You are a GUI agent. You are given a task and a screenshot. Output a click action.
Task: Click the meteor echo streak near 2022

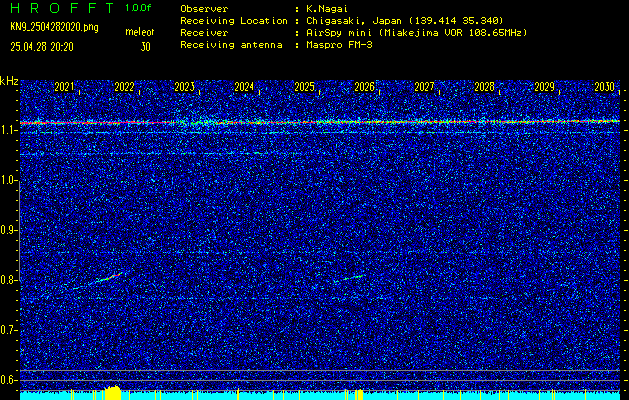(x=108, y=278)
